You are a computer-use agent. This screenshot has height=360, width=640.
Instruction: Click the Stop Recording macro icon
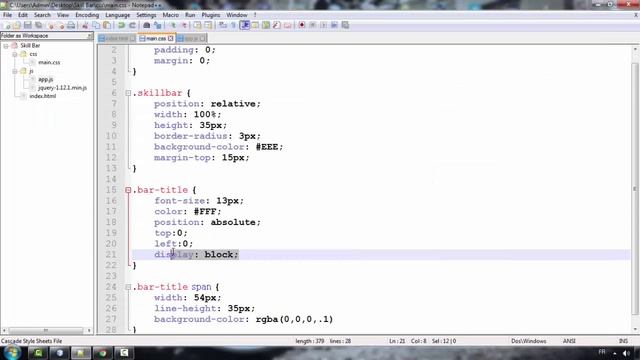pos(313,25)
